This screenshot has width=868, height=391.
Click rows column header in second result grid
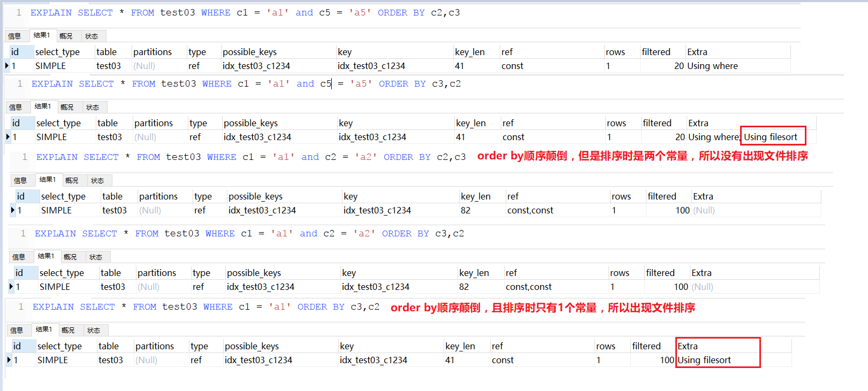click(x=622, y=123)
